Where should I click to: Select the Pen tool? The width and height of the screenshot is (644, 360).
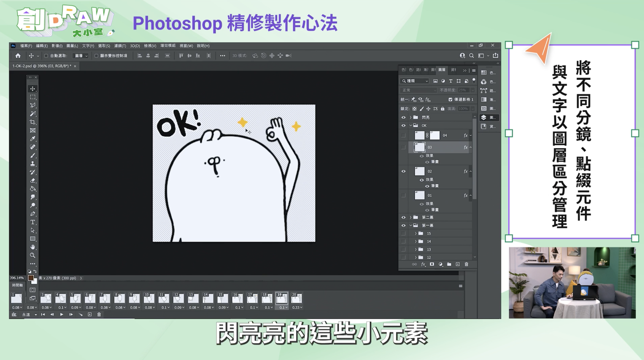click(33, 214)
